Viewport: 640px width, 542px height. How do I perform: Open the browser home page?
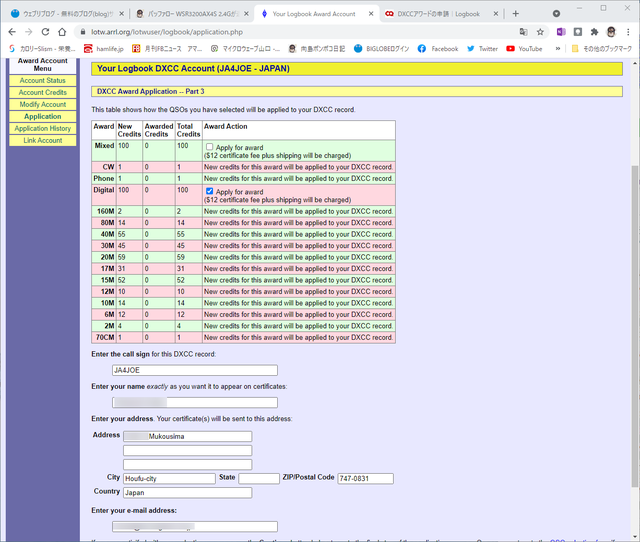pos(62,32)
